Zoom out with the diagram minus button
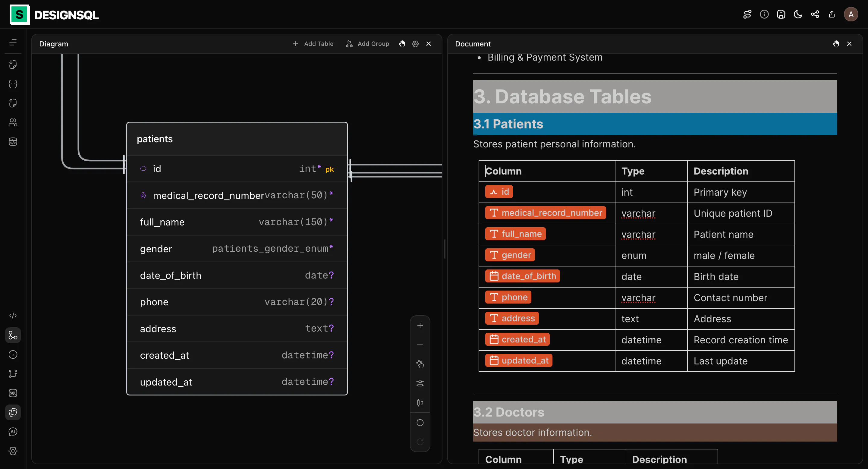This screenshot has width=868, height=469. point(420,345)
